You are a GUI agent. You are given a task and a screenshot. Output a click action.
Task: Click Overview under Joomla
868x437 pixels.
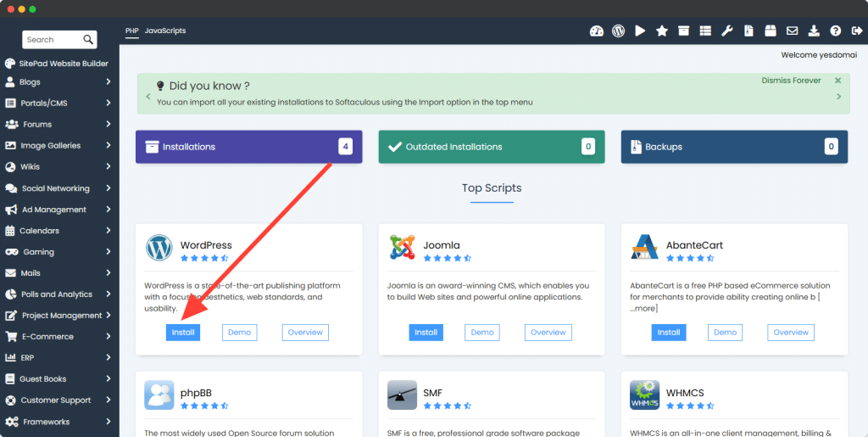click(x=548, y=333)
